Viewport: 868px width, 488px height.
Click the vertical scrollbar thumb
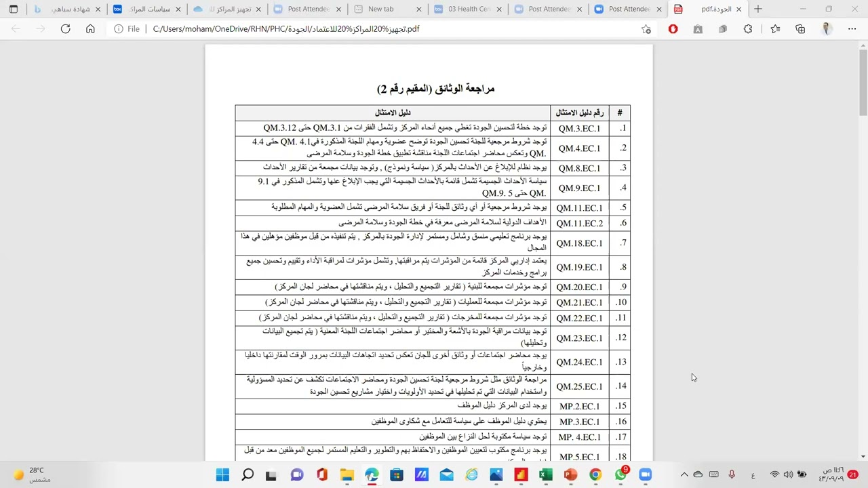[863, 81]
